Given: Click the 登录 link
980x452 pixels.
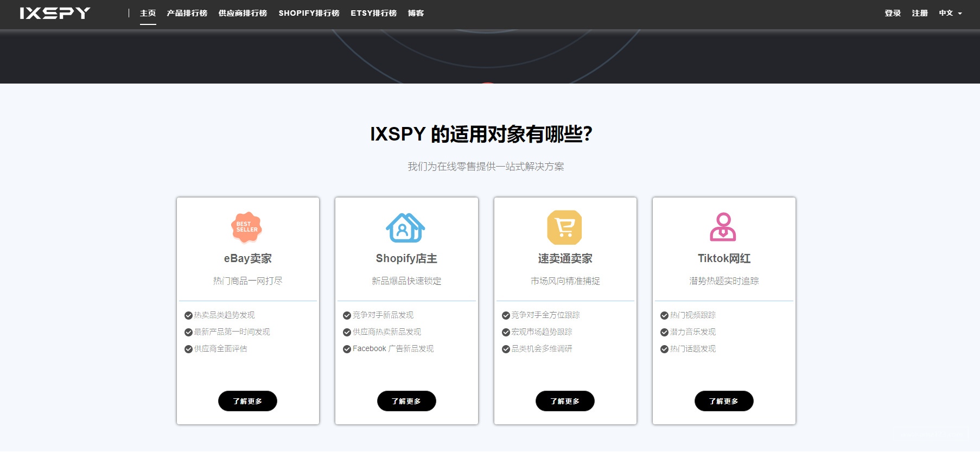Looking at the screenshot, I should click(x=893, y=13).
